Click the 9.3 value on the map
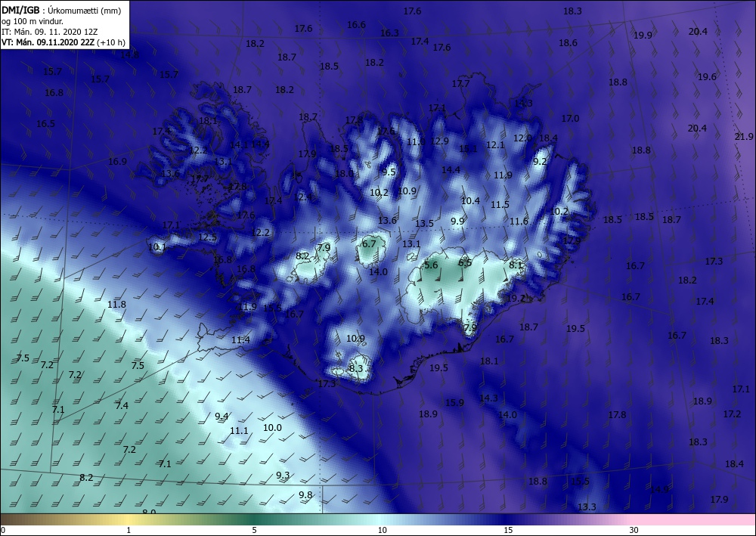Image resolution: width=756 pixels, height=536 pixels. (x=283, y=476)
